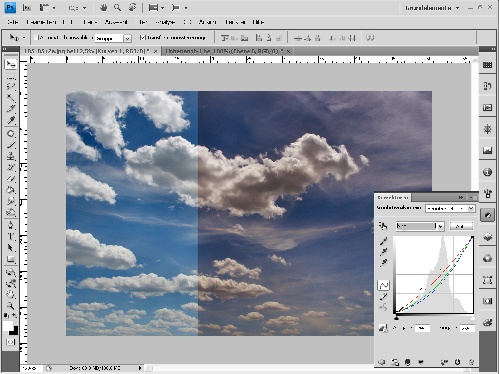Image resolution: width=499 pixels, height=374 pixels.
Task: Open the Bearbeiten menu
Action: click(x=41, y=22)
